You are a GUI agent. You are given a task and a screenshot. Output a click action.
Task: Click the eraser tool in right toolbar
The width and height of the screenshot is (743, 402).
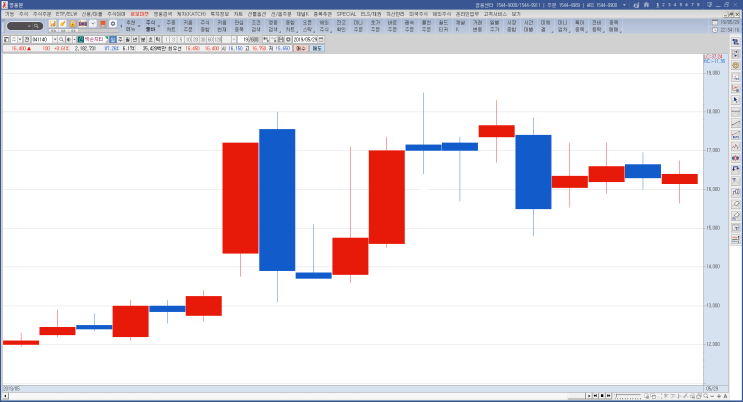pos(735,204)
